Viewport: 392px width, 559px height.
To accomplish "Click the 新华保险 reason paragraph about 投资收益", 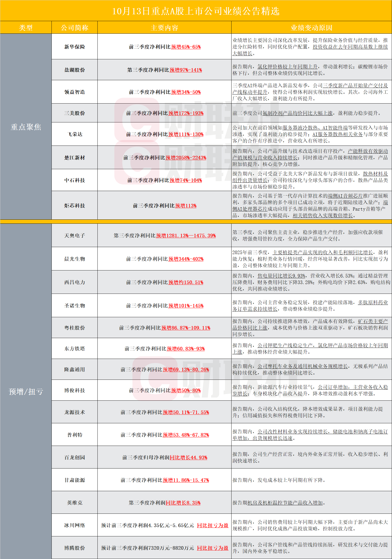I will 310,47.
